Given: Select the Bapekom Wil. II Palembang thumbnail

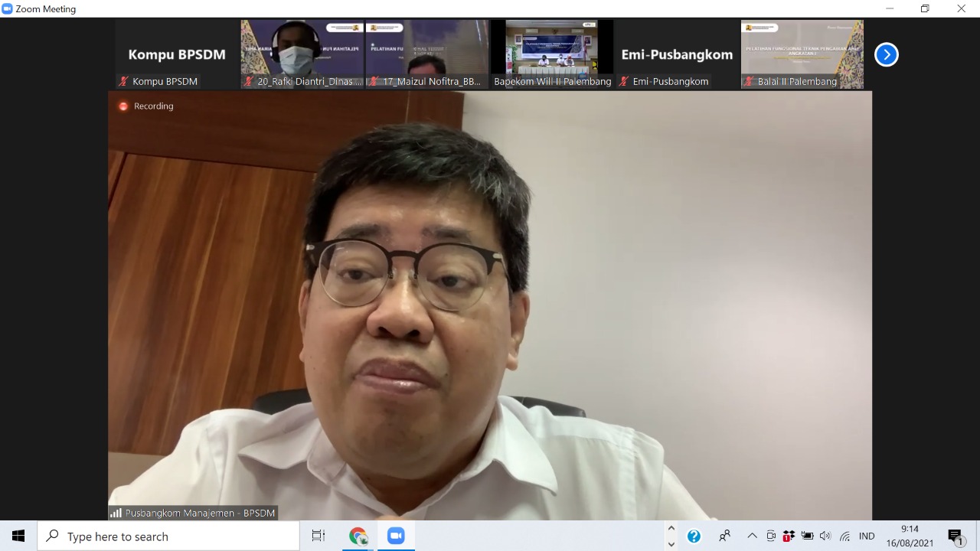Looking at the screenshot, I should pyautogui.click(x=552, y=54).
